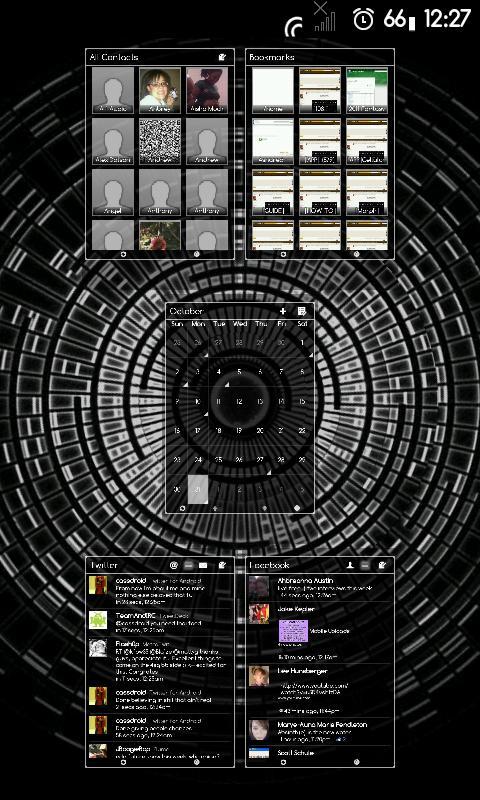The height and width of the screenshot is (800, 480).
Task: Tap the round footer icon on right of Facebook widget
Action: pyautogui.click(x=357, y=762)
